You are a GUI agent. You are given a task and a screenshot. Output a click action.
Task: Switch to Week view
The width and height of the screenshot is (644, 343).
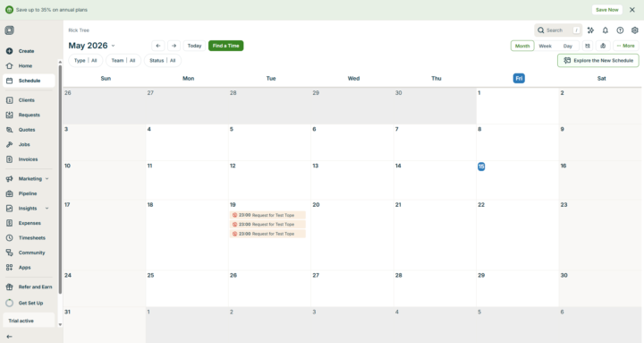point(545,46)
